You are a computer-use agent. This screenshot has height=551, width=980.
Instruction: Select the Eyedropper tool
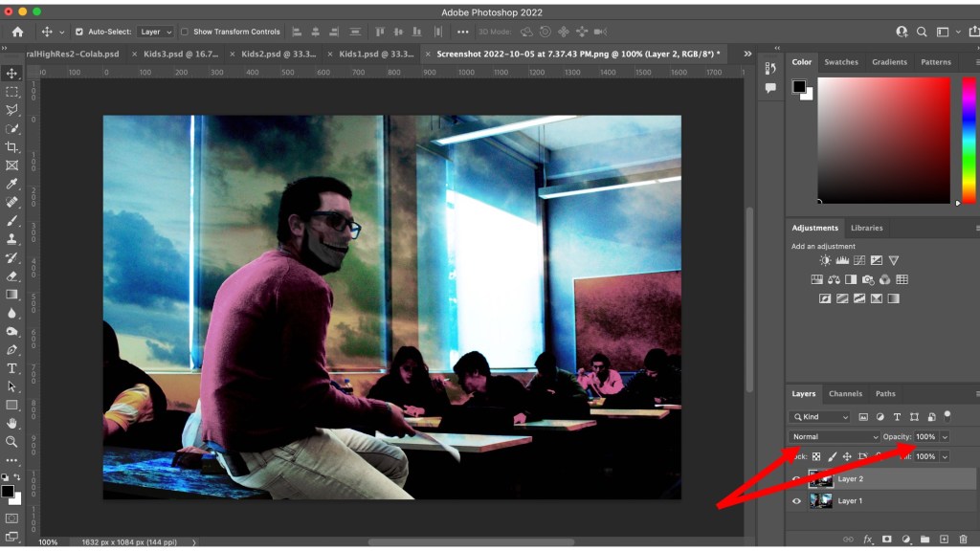(x=11, y=184)
